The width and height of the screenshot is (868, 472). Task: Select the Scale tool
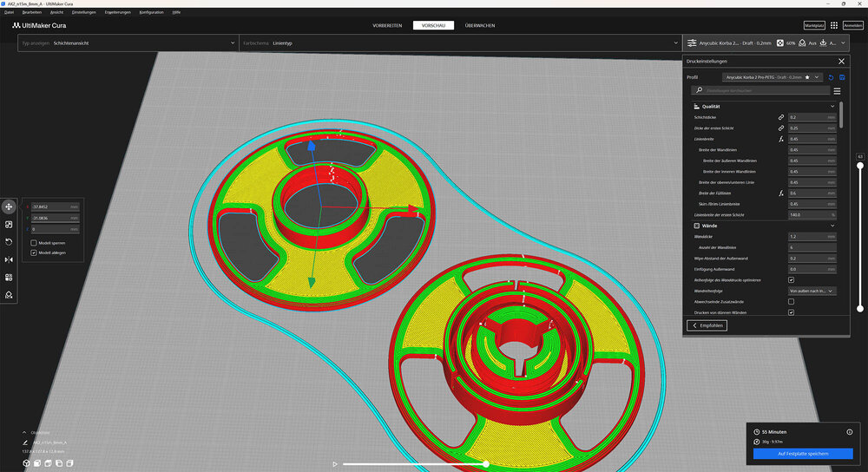[9, 224]
